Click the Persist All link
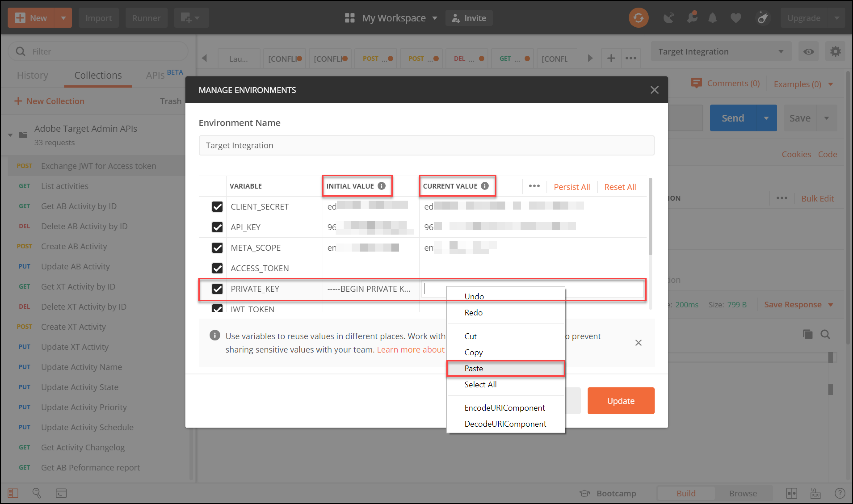The height and width of the screenshot is (504, 853). click(571, 187)
